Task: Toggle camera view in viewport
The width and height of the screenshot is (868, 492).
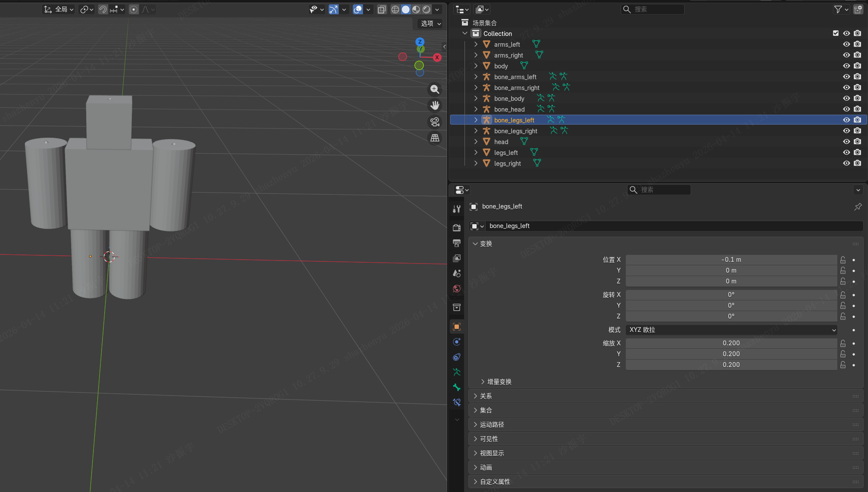Action: point(435,122)
